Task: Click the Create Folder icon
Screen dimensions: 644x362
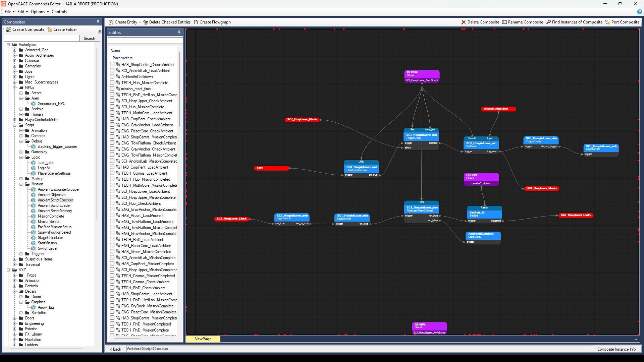Action: 50,29
